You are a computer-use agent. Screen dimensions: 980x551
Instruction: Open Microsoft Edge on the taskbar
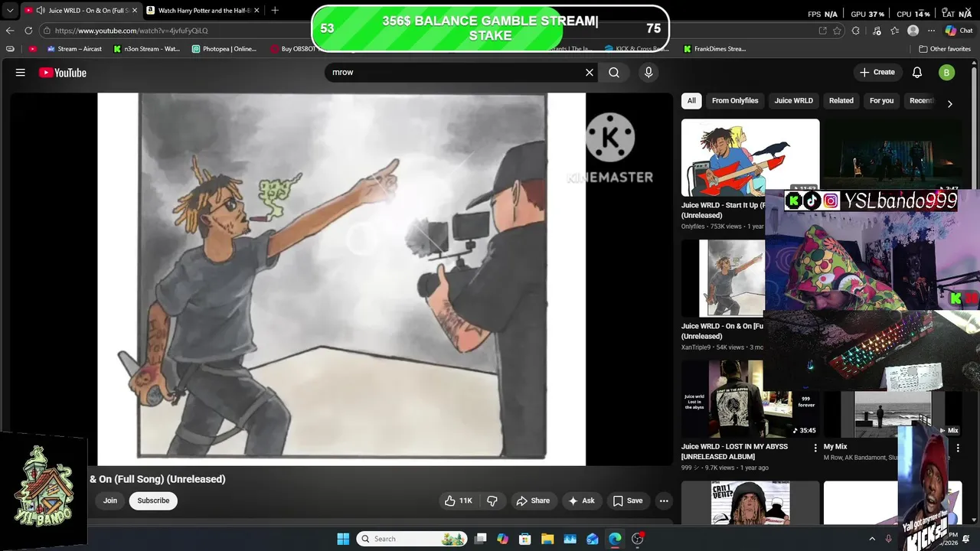point(615,539)
